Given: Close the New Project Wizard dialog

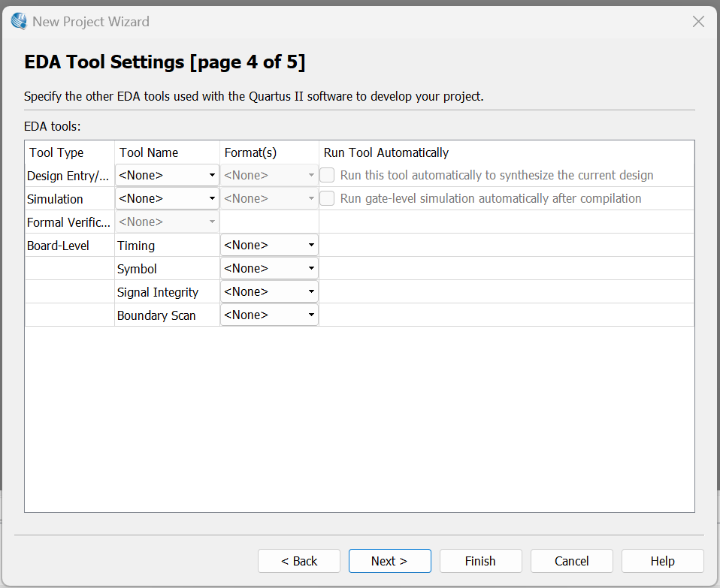Looking at the screenshot, I should click(698, 22).
